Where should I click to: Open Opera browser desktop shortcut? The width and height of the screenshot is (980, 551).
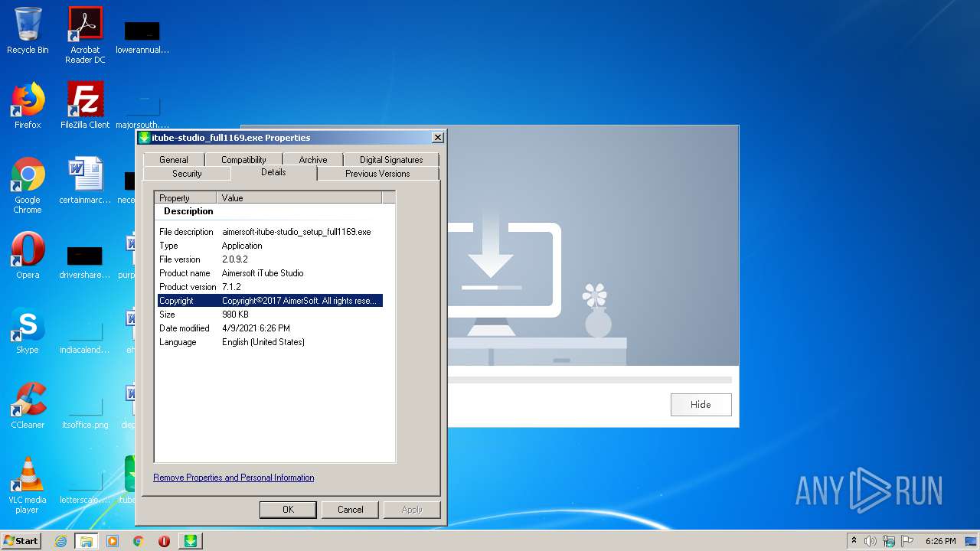pos(28,256)
